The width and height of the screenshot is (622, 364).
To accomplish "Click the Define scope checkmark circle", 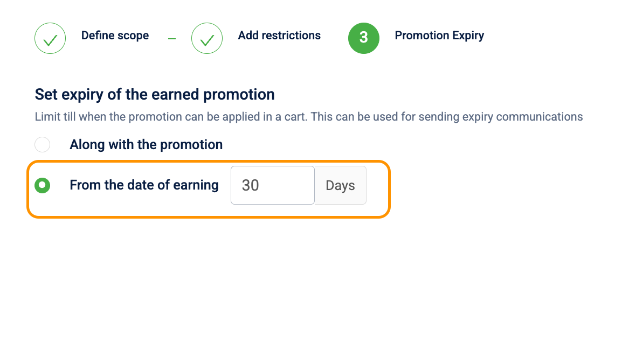I will pos(50,39).
